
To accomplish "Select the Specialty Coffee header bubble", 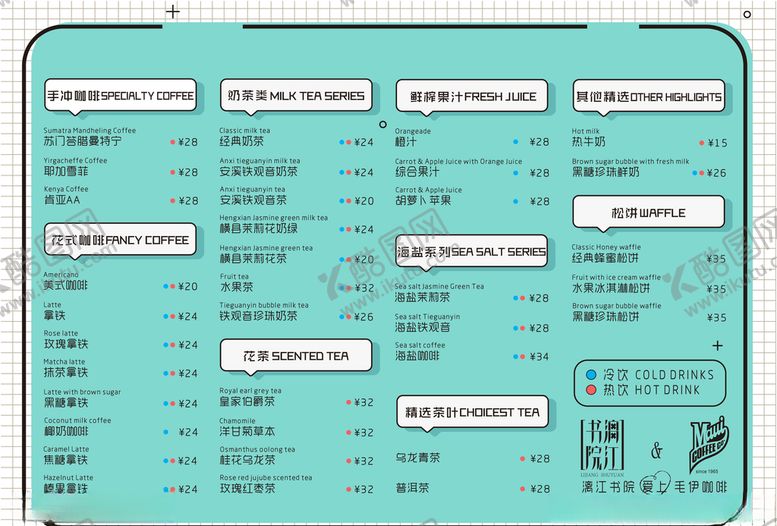I will pyautogui.click(x=120, y=95).
